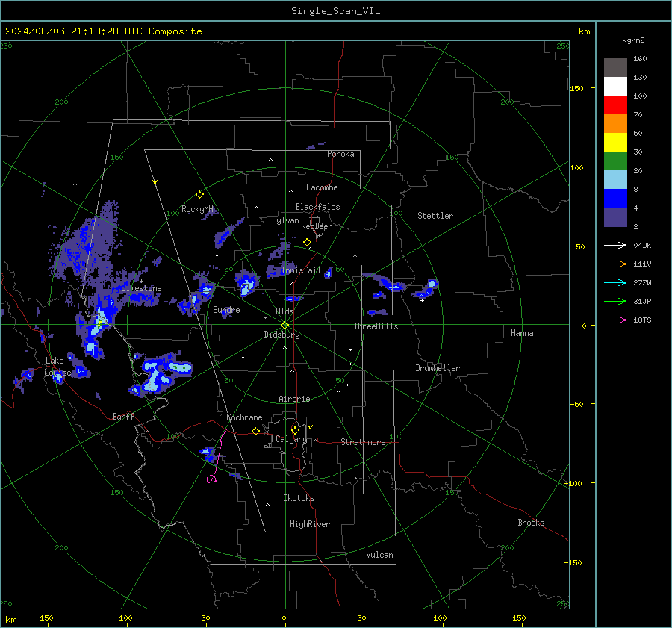Image resolution: width=672 pixels, height=628 pixels.
Task: Click the Innisfail town label
Action: coord(301,270)
